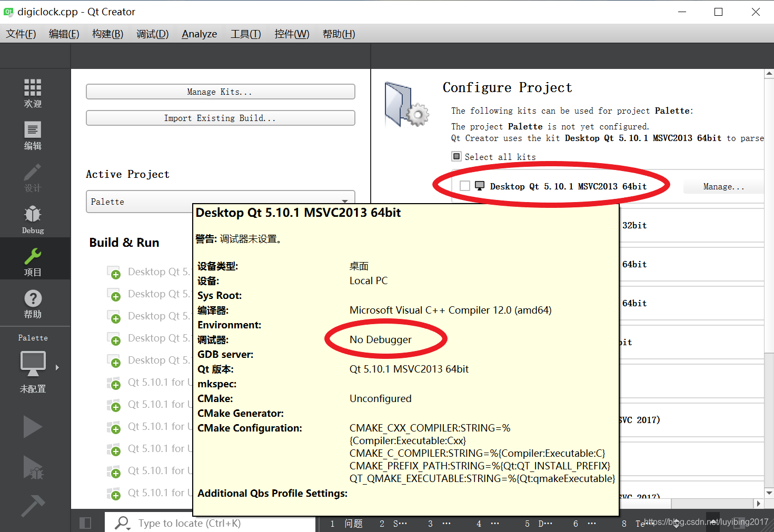Open the 设计 Design mode
The width and height of the screenshot is (774, 532).
pos(33,178)
